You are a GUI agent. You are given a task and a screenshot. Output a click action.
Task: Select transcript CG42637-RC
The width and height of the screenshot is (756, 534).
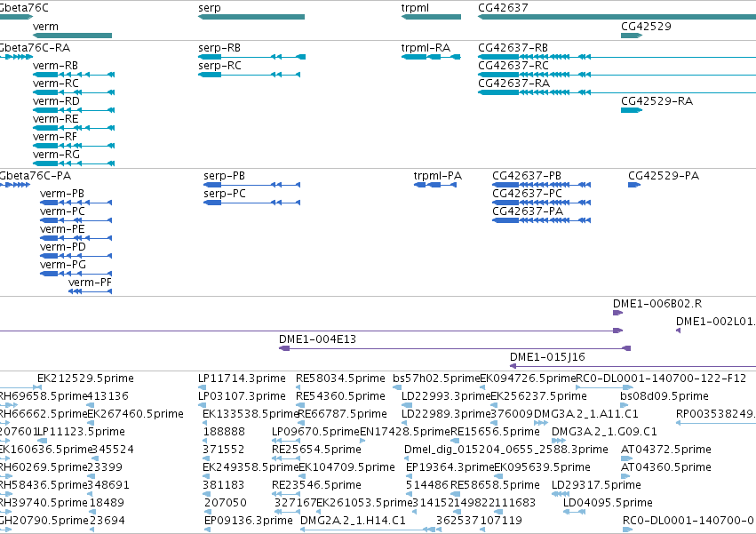coord(617,75)
